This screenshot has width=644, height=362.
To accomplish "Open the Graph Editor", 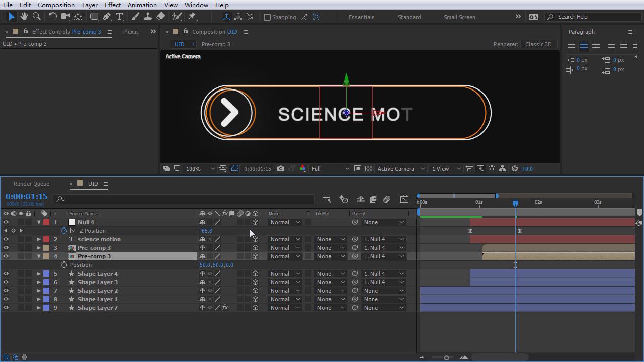I will point(404,200).
